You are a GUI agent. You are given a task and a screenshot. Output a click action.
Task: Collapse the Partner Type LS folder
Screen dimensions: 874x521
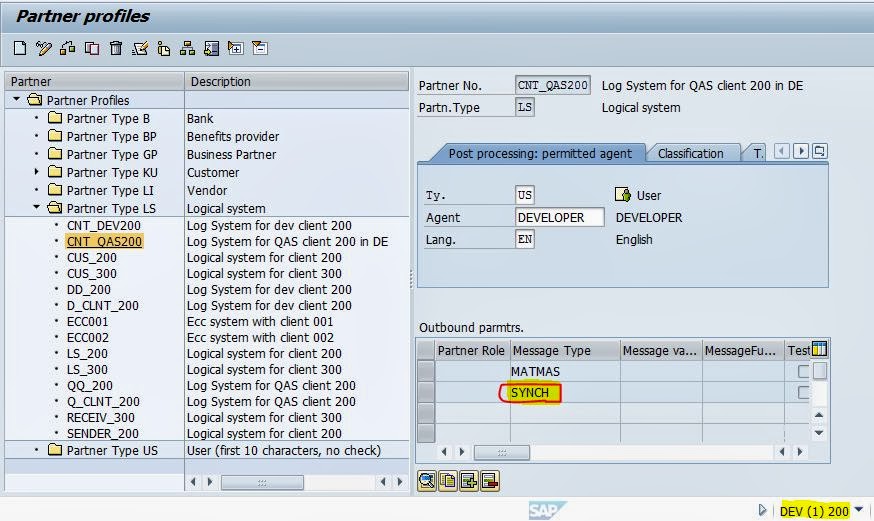(x=37, y=208)
